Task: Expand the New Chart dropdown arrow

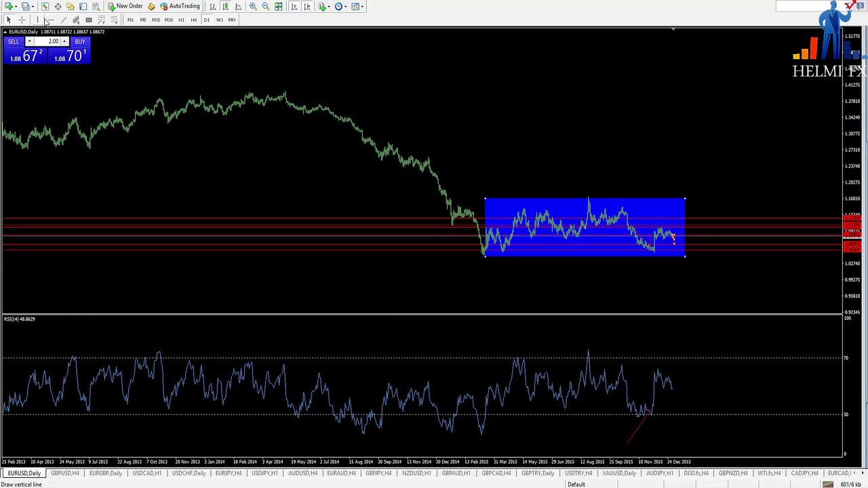Action: (16, 7)
